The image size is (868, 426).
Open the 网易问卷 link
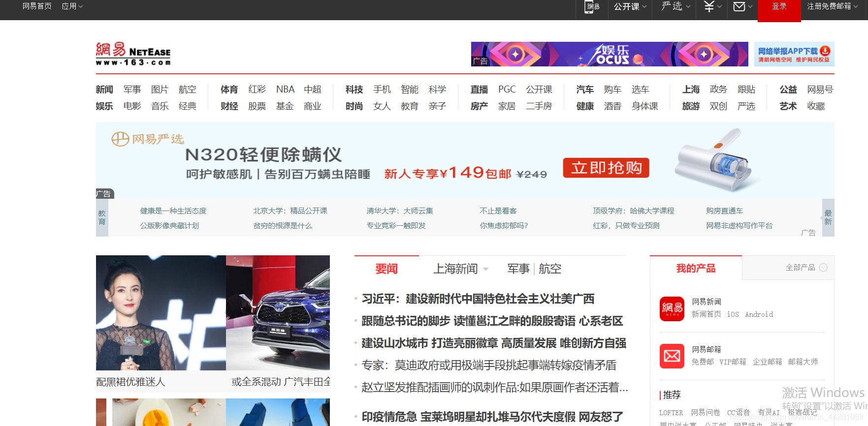click(705, 413)
